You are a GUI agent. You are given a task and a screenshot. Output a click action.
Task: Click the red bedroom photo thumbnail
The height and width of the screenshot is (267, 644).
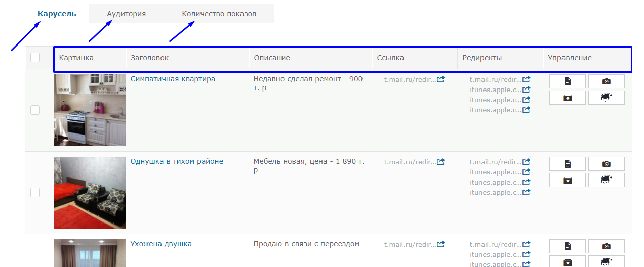[90, 193]
